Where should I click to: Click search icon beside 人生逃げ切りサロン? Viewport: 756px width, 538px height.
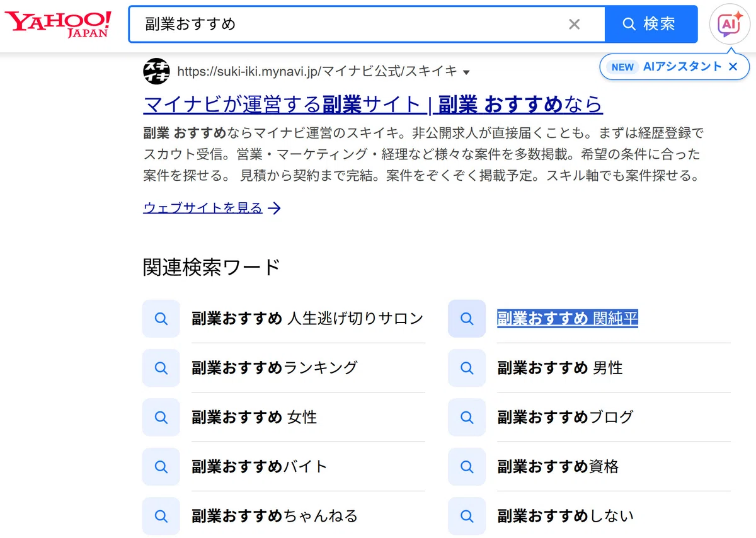tap(161, 319)
